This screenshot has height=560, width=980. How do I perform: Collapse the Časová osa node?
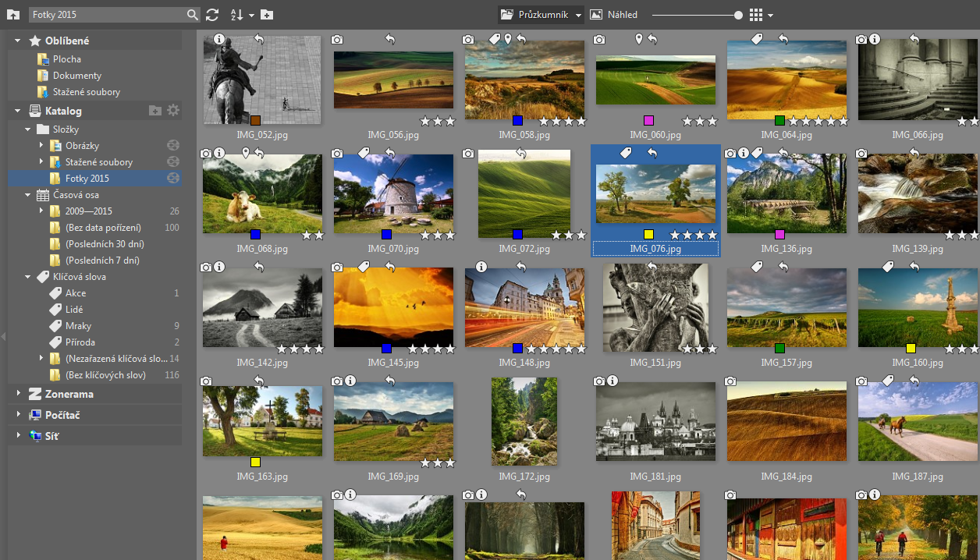coord(29,195)
